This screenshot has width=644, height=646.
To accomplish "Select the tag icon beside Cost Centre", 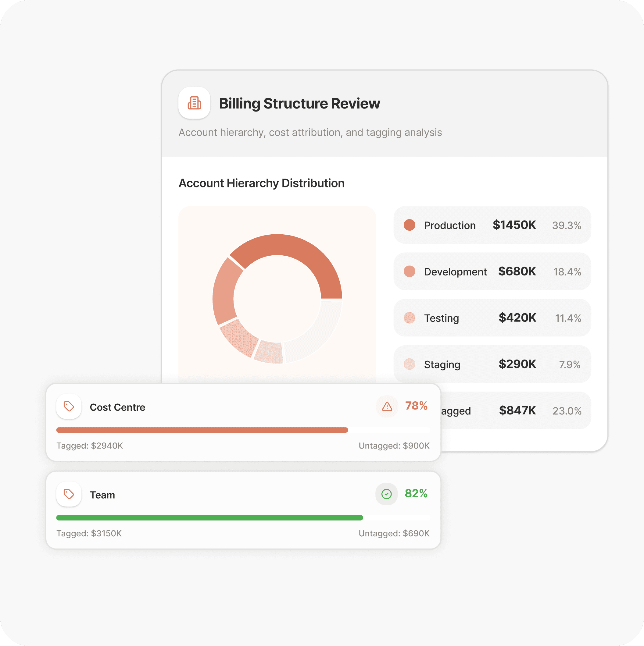I will point(69,406).
